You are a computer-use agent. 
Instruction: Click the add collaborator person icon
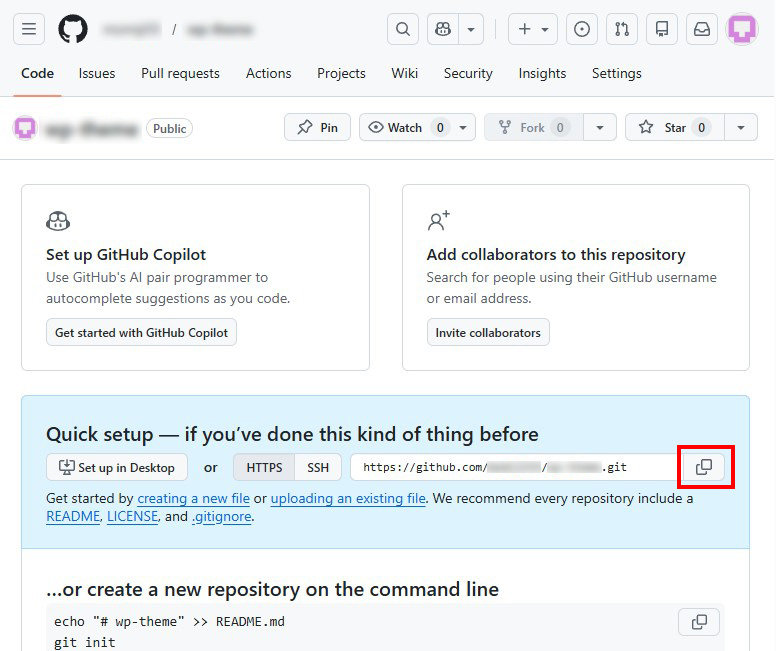point(438,221)
